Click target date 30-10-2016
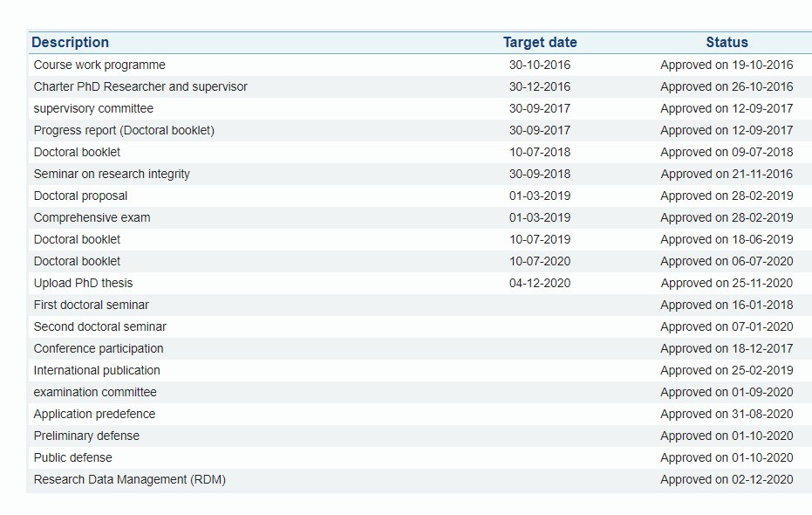The width and height of the screenshot is (812, 515). click(x=540, y=65)
